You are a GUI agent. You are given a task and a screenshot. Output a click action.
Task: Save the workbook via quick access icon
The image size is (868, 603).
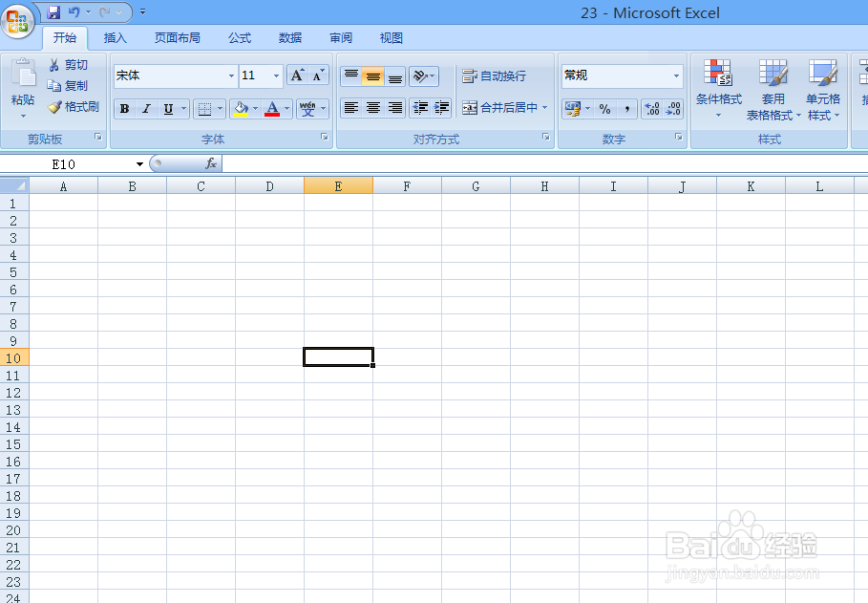point(53,11)
